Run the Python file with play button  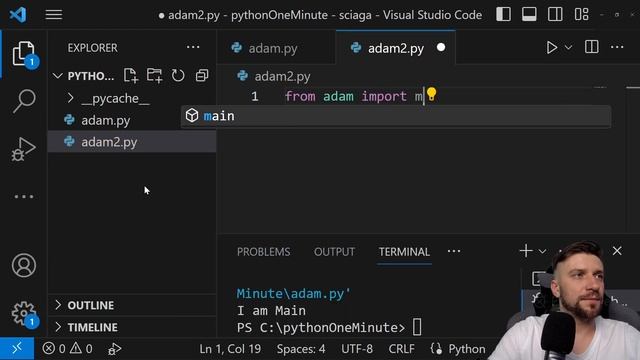click(x=551, y=47)
